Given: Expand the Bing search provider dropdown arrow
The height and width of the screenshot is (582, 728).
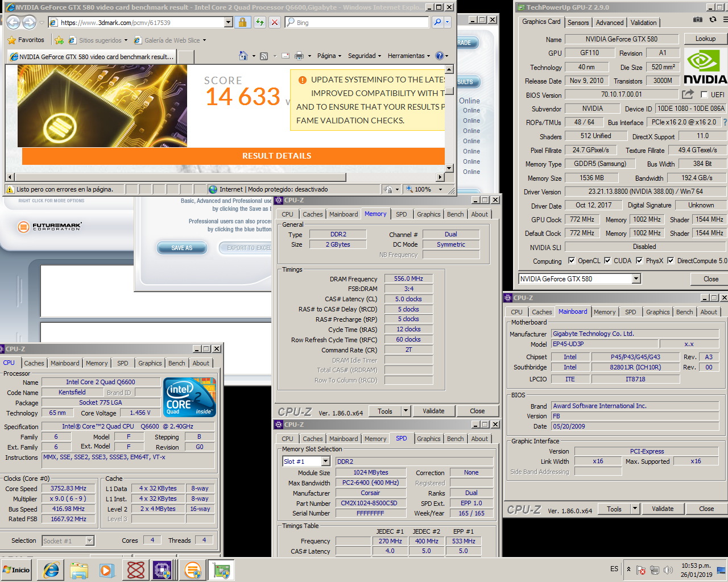Looking at the screenshot, I should (x=447, y=22).
